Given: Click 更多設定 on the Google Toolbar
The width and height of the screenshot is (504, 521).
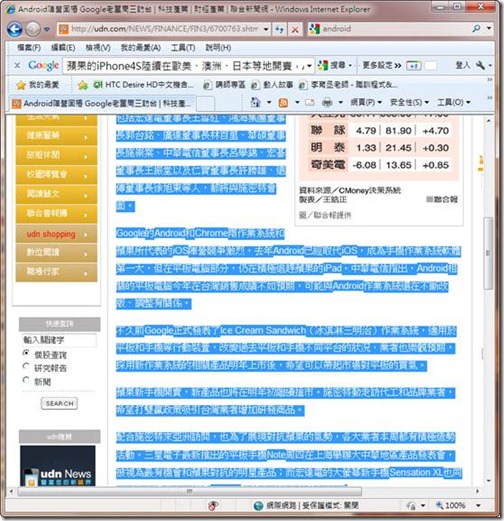Looking at the screenshot, I should [382, 65].
